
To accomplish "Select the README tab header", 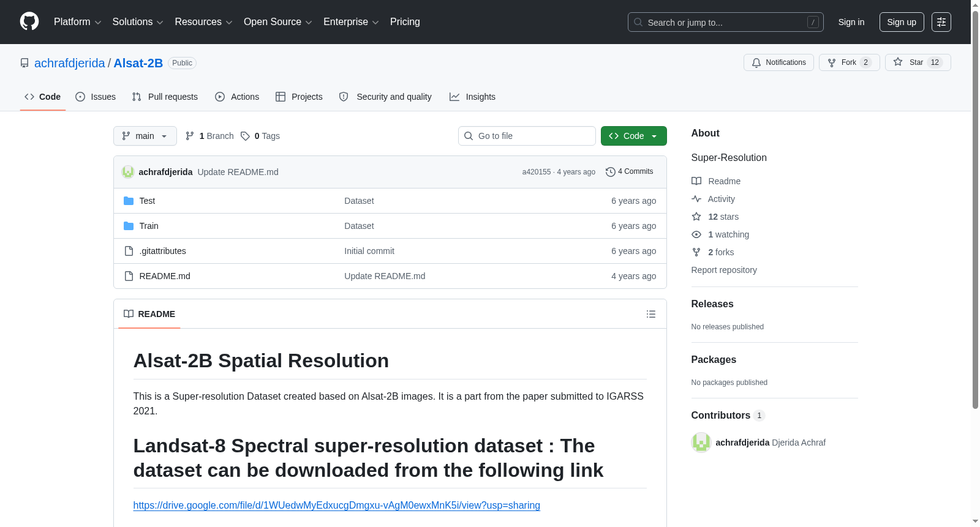I will tap(149, 314).
